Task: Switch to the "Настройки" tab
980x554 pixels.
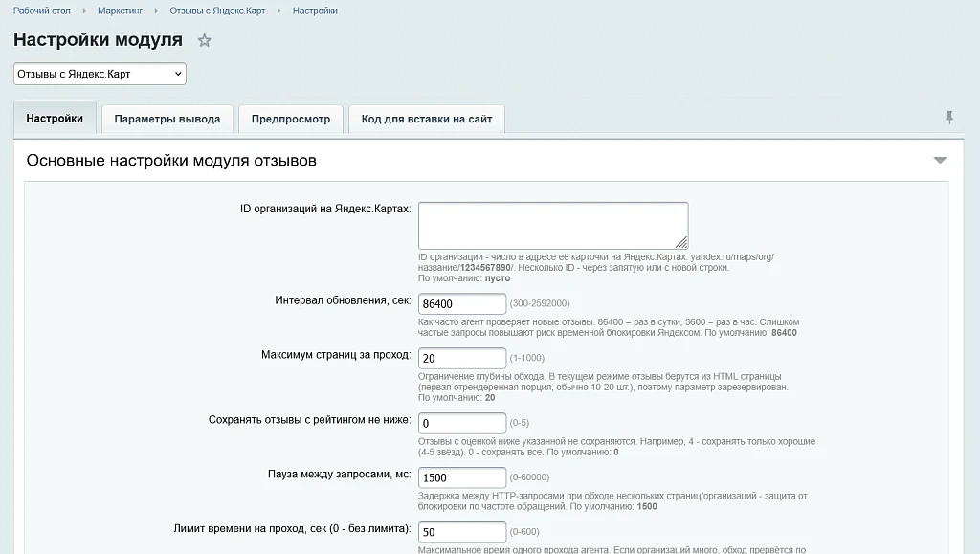Action: [x=55, y=118]
